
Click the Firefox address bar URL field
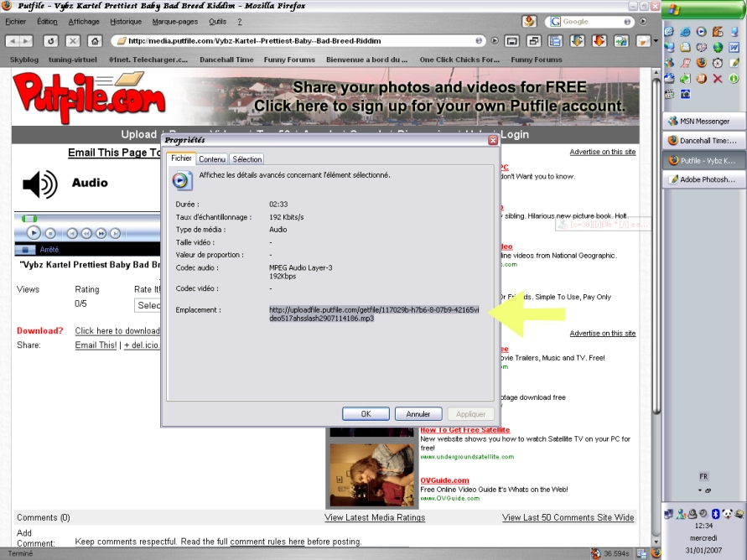point(300,41)
